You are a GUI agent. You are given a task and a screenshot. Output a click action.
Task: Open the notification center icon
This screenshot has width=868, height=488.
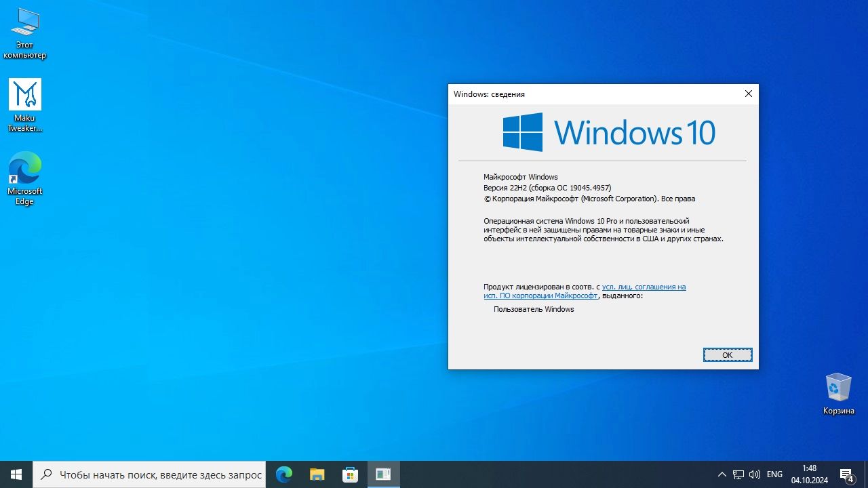(x=846, y=474)
